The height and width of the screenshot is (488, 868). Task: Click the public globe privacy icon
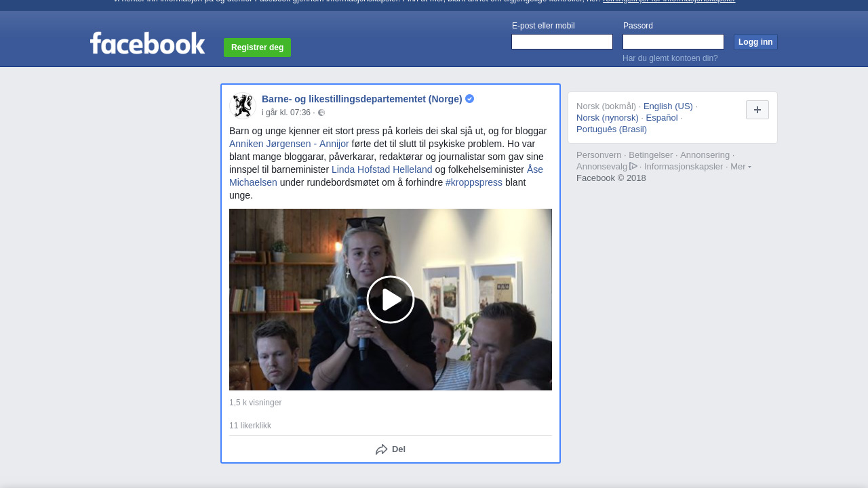coord(321,113)
